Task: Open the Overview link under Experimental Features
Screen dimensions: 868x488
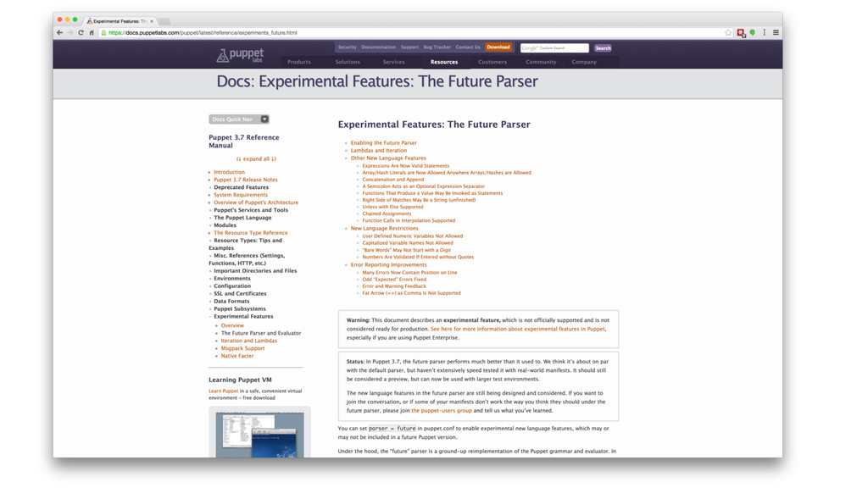Action: point(232,326)
